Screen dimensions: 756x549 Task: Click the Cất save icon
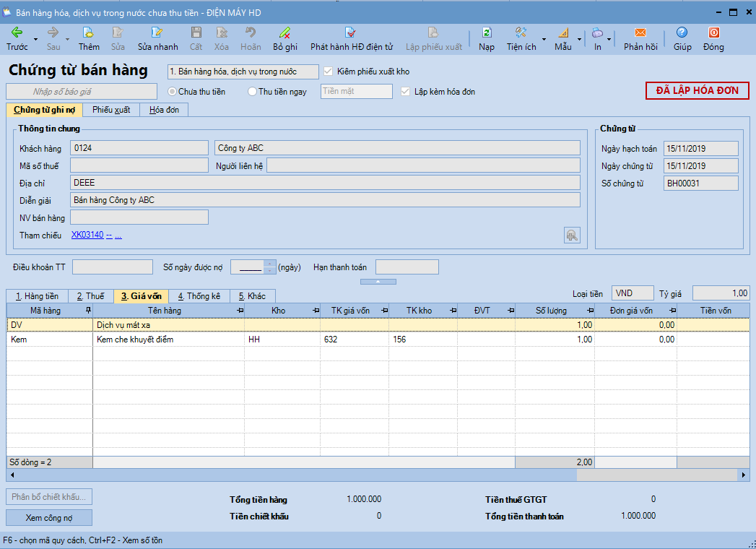pyautogui.click(x=196, y=33)
